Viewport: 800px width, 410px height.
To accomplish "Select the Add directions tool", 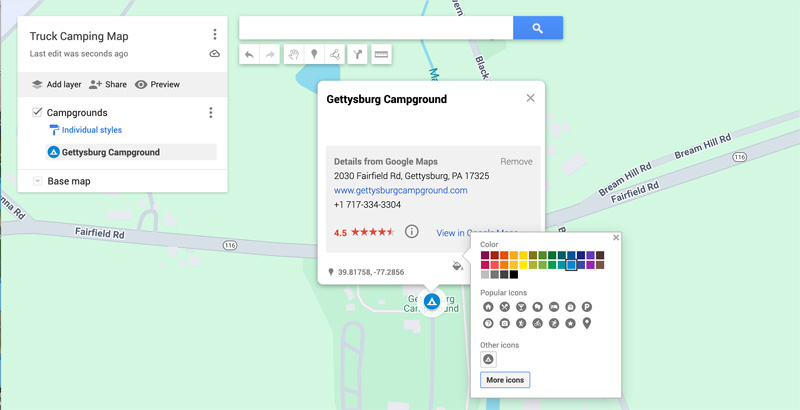I will click(358, 55).
